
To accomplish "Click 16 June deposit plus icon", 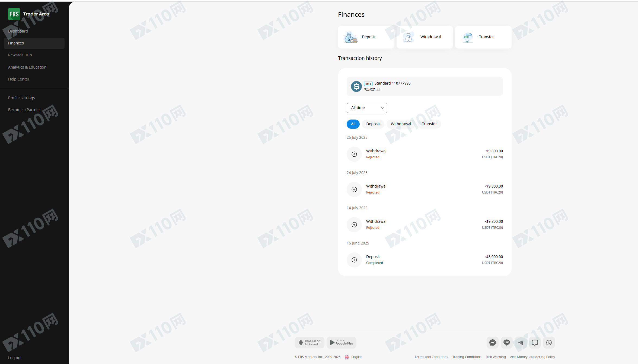I will pyautogui.click(x=354, y=260).
